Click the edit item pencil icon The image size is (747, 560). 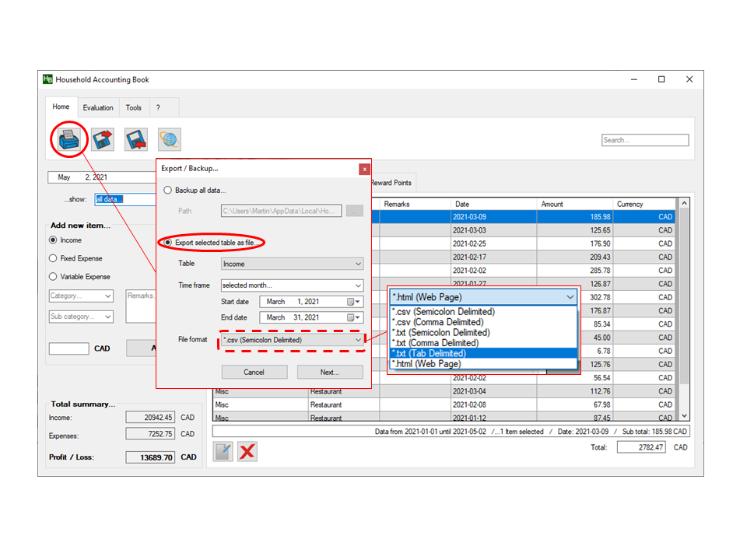coord(223,452)
